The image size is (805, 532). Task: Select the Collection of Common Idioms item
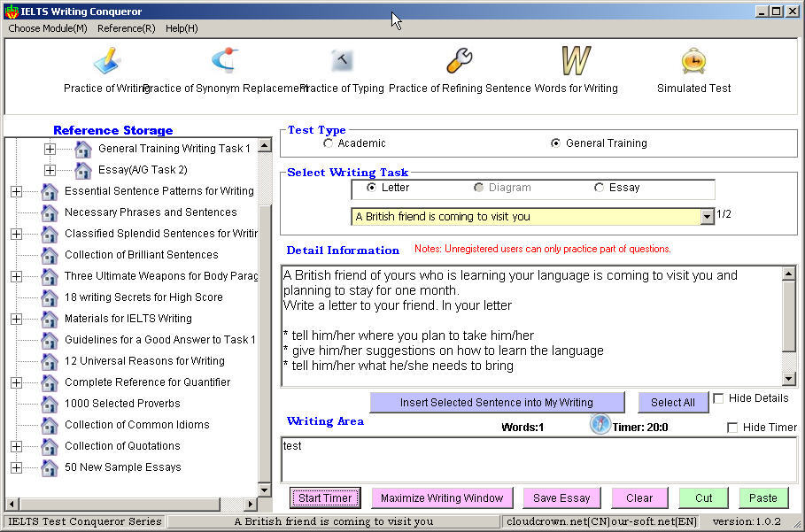coord(137,425)
